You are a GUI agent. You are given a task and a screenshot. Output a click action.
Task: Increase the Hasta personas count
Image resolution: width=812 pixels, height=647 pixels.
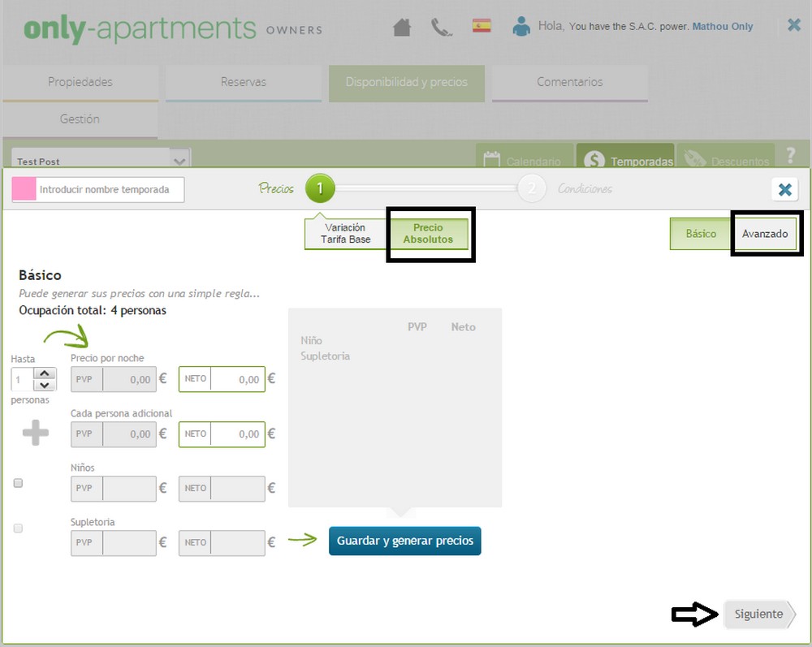[45, 373]
